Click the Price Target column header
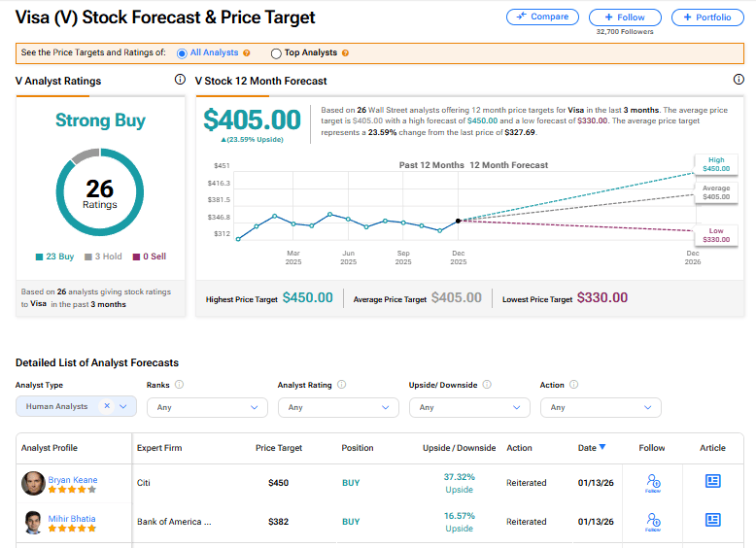The width and height of the screenshot is (756, 548). tap(279, 448)
